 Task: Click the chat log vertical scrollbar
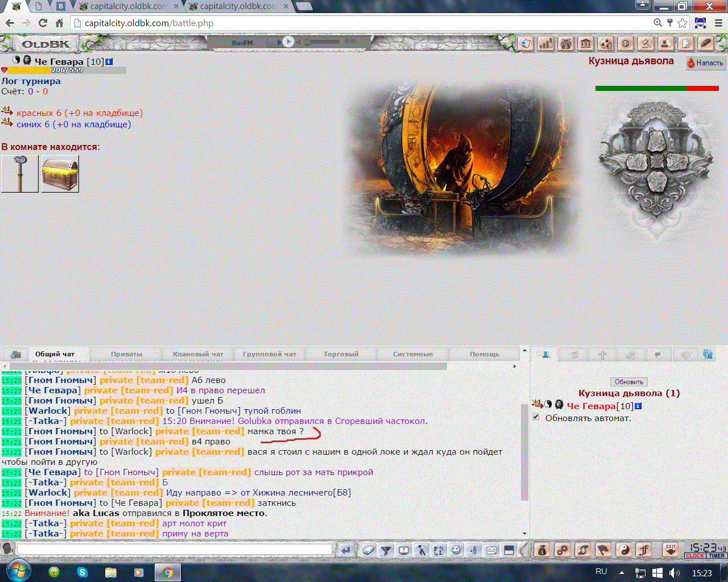(x=524, y=452)
